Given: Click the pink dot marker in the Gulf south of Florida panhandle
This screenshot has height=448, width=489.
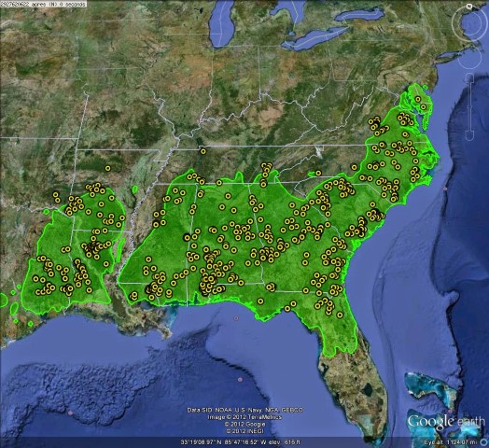Looking at the screenshot, I should (x=236, y=318).
